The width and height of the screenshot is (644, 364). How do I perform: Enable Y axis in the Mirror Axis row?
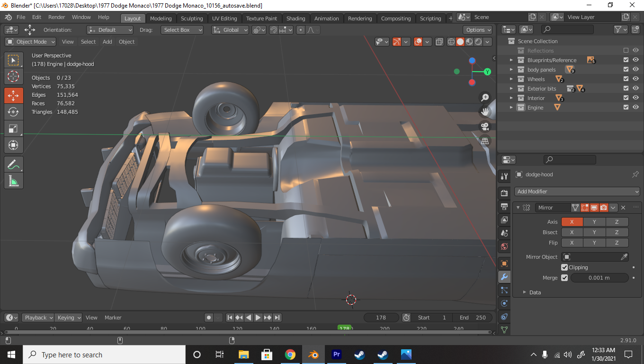pos(594,222)
